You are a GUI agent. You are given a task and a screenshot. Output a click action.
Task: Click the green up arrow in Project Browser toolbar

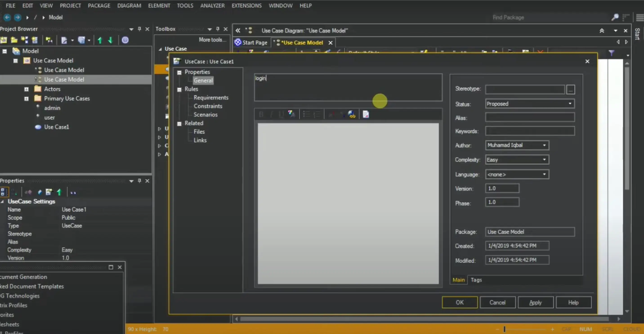[x=100, y=40]
